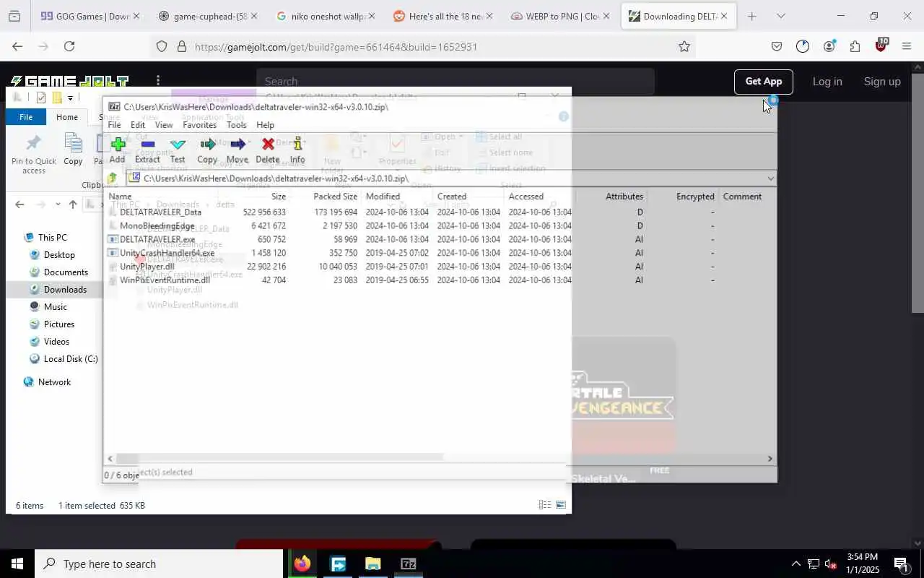Click the Copy arrow in 7-Zip toolbar
The height and width of the screenshot is (578, 924).
[x=207, y=150]
